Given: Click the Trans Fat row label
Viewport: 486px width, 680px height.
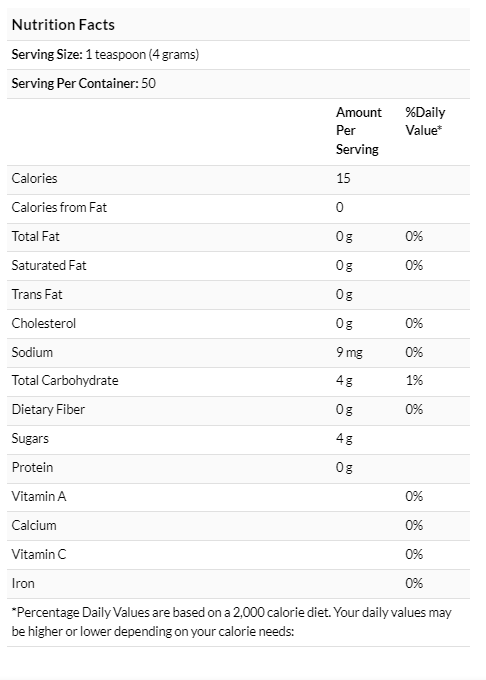Looking at the screenshot, I should coord(37,294).
